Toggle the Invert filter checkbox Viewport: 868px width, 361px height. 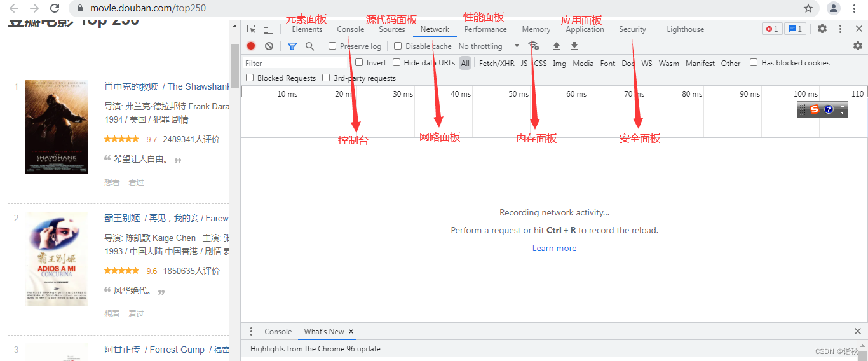[x=359, y=62]
